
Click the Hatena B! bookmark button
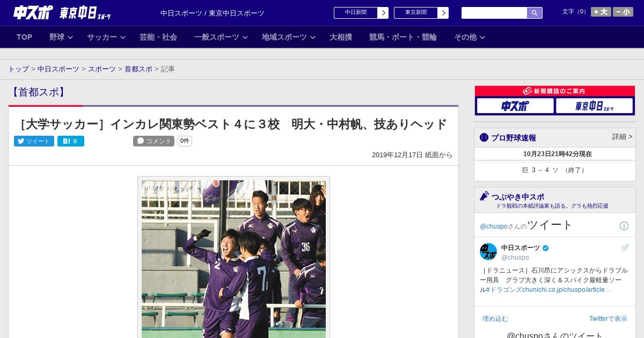71,141
